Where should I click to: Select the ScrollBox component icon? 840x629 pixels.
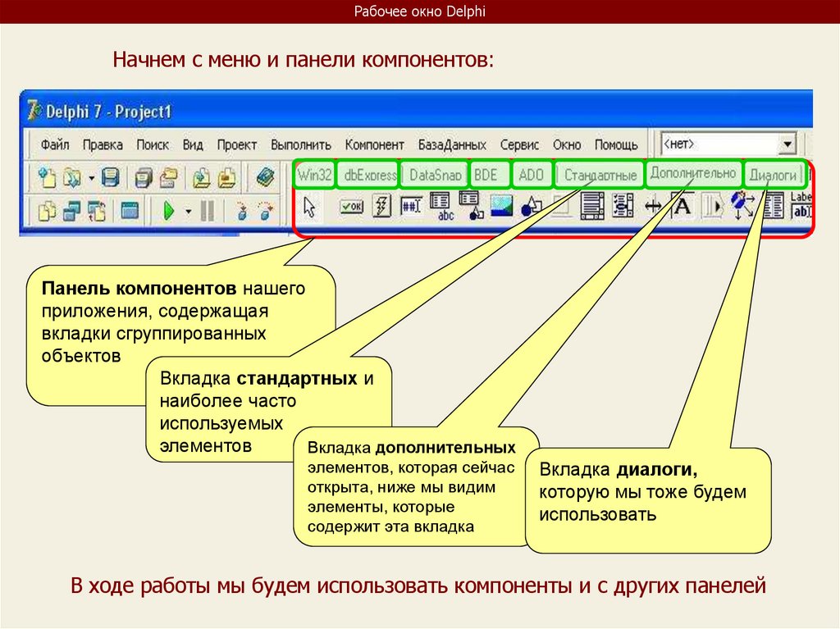[x=592, y=207]
